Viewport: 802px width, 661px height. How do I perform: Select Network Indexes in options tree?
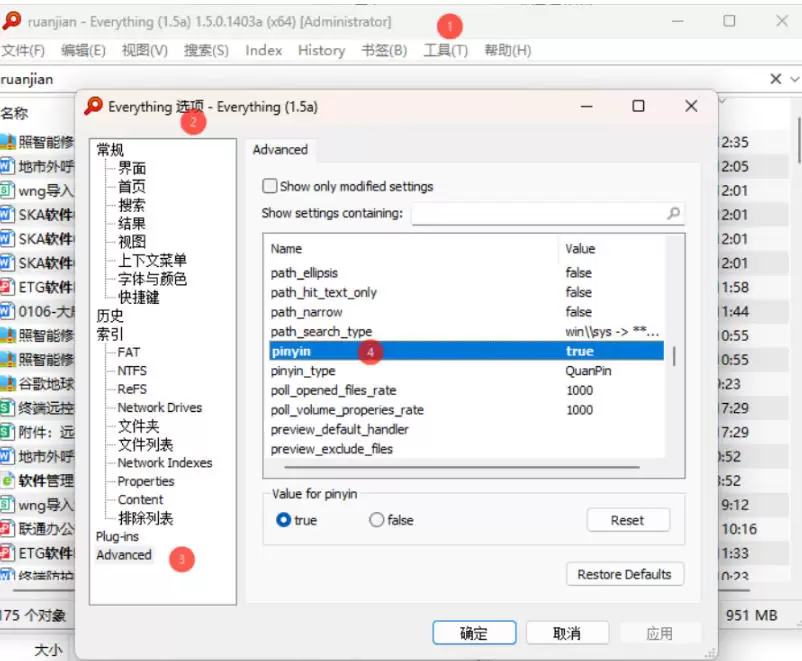point(165,462)
